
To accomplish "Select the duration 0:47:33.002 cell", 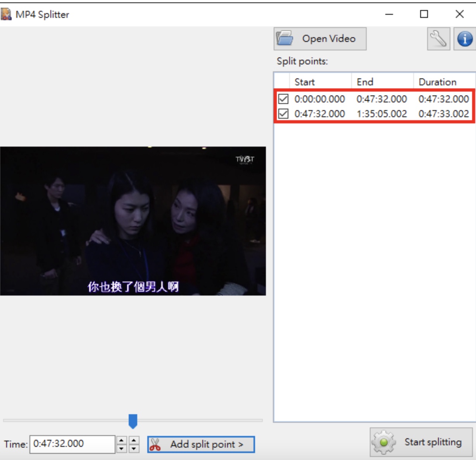I will 444,114.
